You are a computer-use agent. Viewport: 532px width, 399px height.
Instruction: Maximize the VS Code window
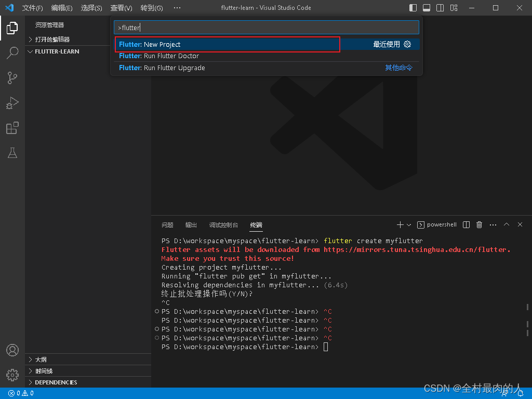point(496,8)
